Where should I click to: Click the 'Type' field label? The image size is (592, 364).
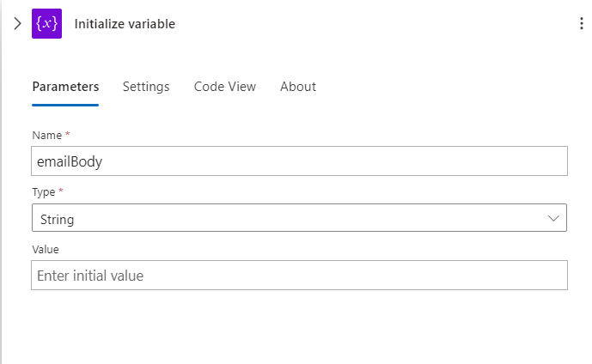tap(43, 191)
